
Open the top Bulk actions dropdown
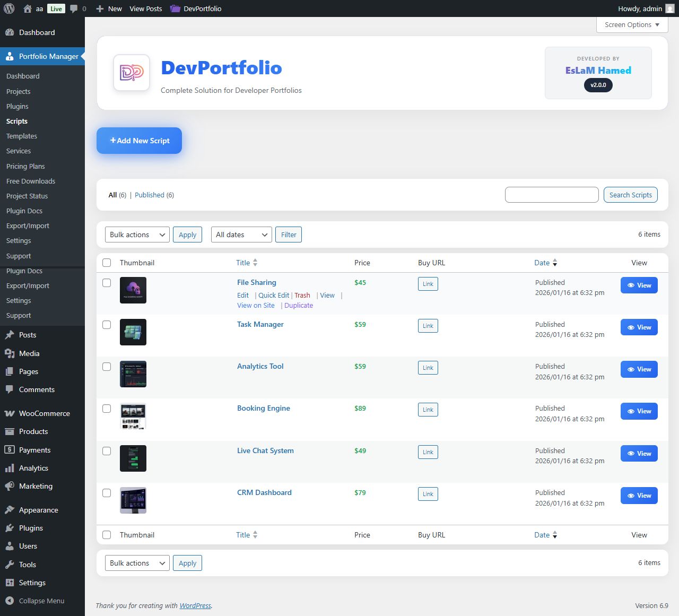coord(137,235)
